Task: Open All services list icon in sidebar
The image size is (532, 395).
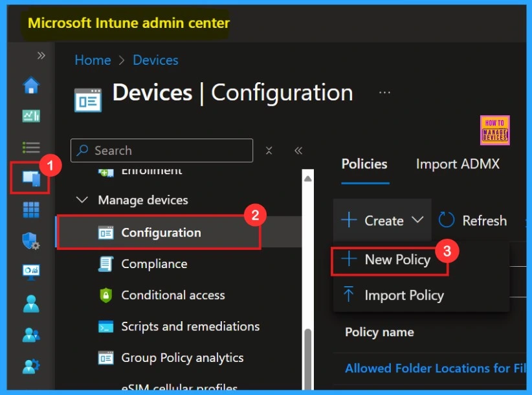Action: pyautogui.click(x=31, y=148)
